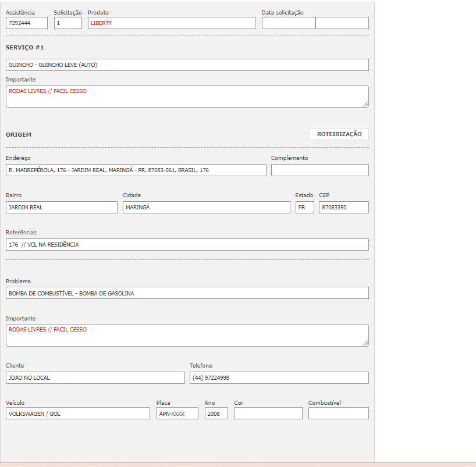Click the Produto field containing LIBERTY
Image resolution: width=476 pixels, height=467 pixels.
[x=172, y=23]
